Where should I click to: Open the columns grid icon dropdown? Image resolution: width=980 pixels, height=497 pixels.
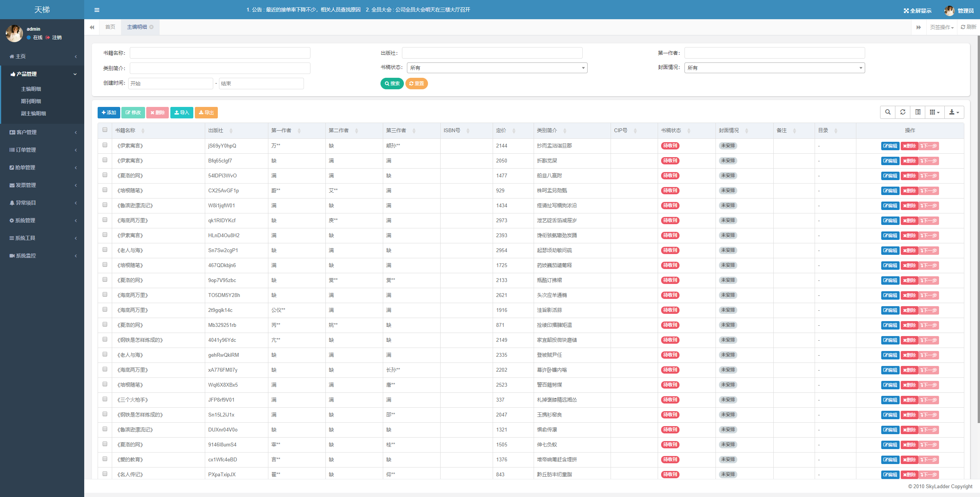coord(934,112)
